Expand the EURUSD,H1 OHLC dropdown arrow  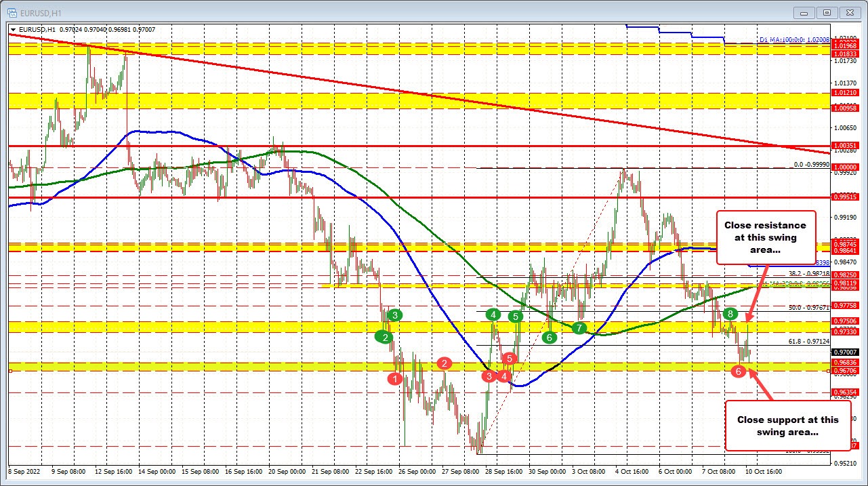point(13,29)
